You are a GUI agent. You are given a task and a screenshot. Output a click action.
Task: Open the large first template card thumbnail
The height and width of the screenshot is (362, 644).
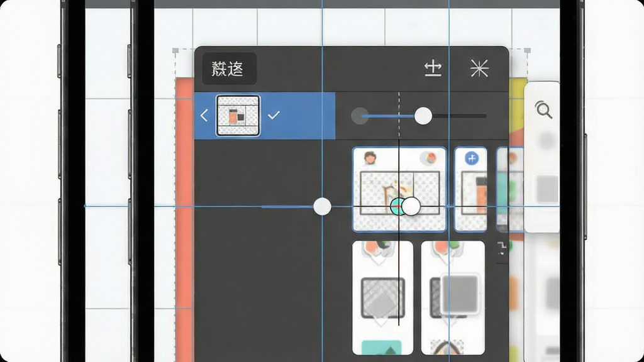coord(399,189)
